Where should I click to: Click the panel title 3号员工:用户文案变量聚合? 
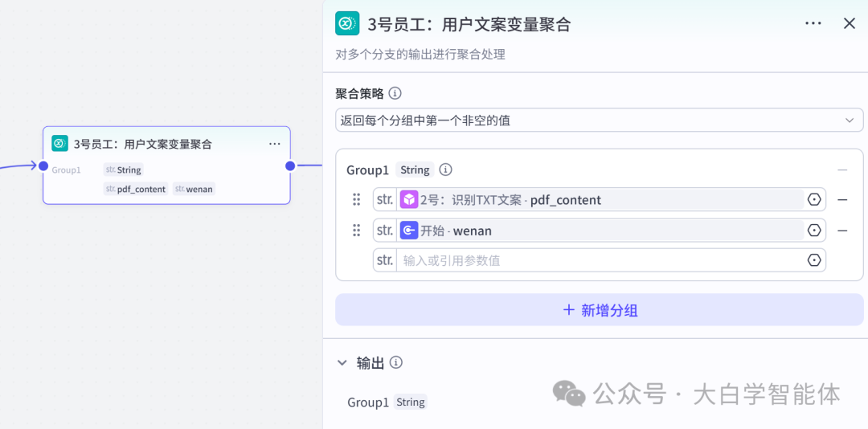469,24
